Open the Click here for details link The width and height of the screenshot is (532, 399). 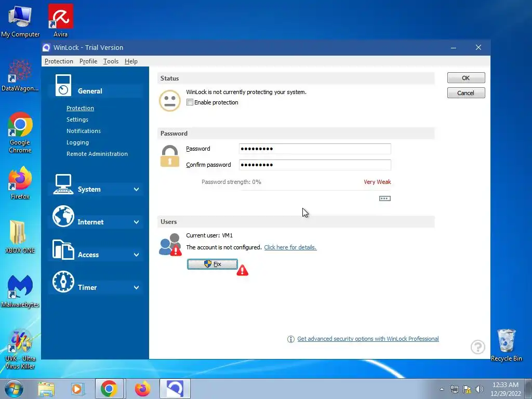(x=290, y=247)
